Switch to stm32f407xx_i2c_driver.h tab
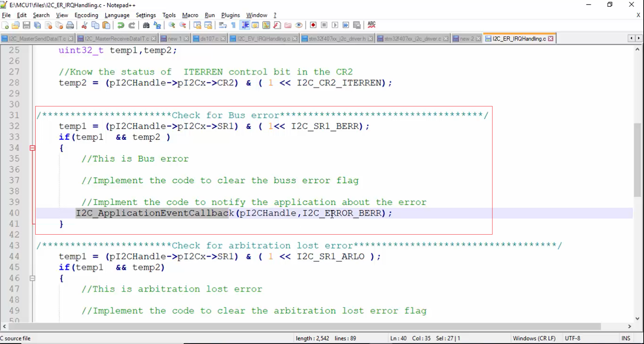The image size is (644, 344). click(337, 39)
